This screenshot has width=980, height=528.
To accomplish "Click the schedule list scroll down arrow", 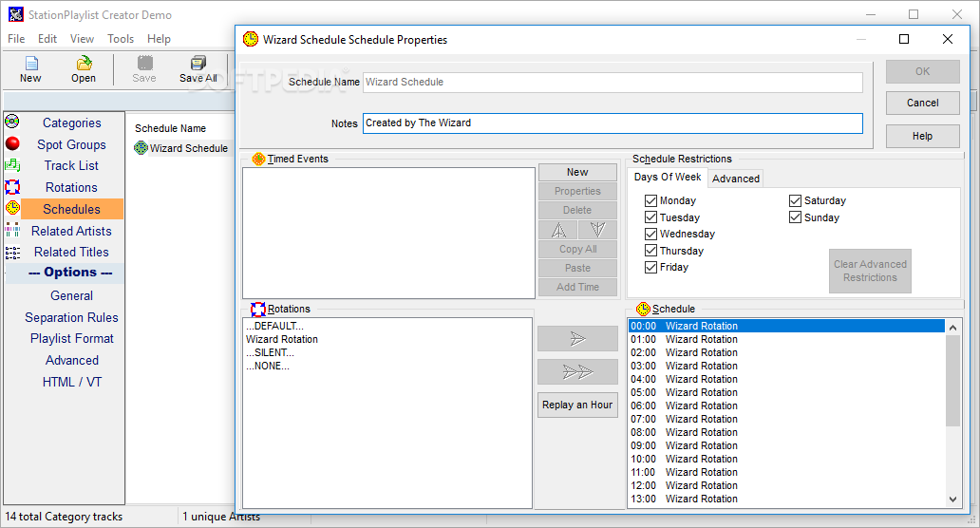I will point(952,499).
